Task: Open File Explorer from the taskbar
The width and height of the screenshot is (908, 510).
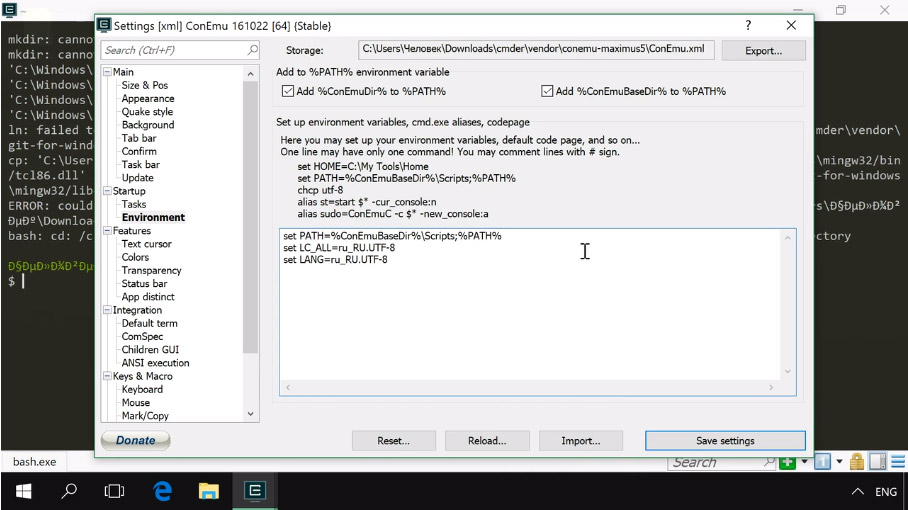Action: click(208, 491)
